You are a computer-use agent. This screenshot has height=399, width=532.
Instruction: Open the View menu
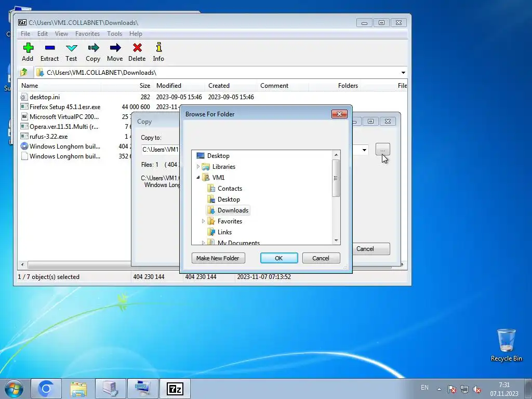61,34
